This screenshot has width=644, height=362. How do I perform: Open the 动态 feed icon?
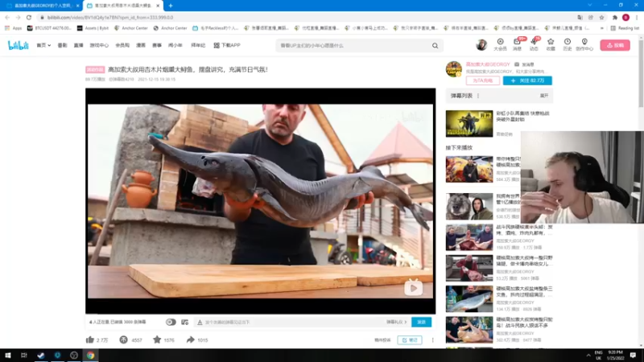534,44
